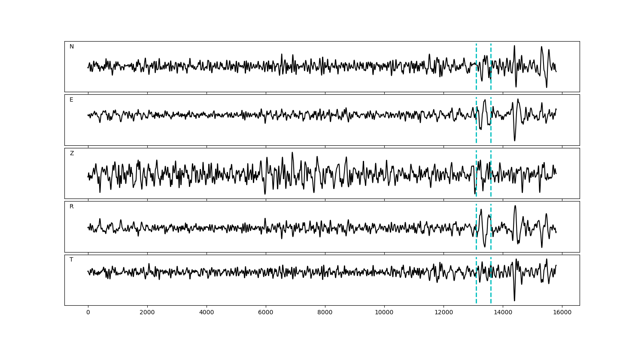Click the deepest trough in T trace

click(x=514, y=300)
